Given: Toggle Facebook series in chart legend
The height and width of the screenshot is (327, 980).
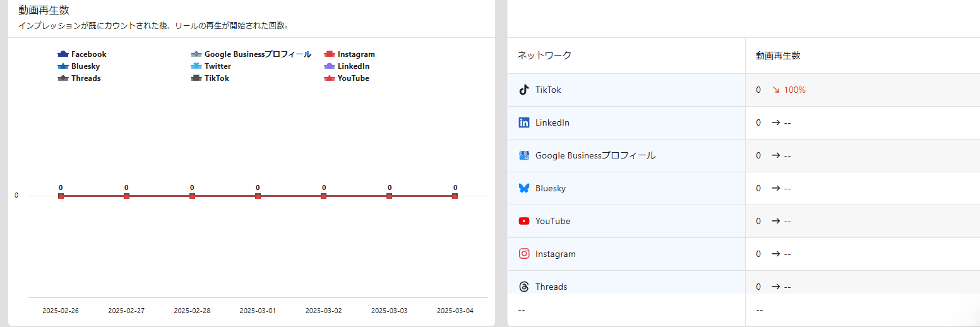Looking at the screenshot, I should click(88, 54).
